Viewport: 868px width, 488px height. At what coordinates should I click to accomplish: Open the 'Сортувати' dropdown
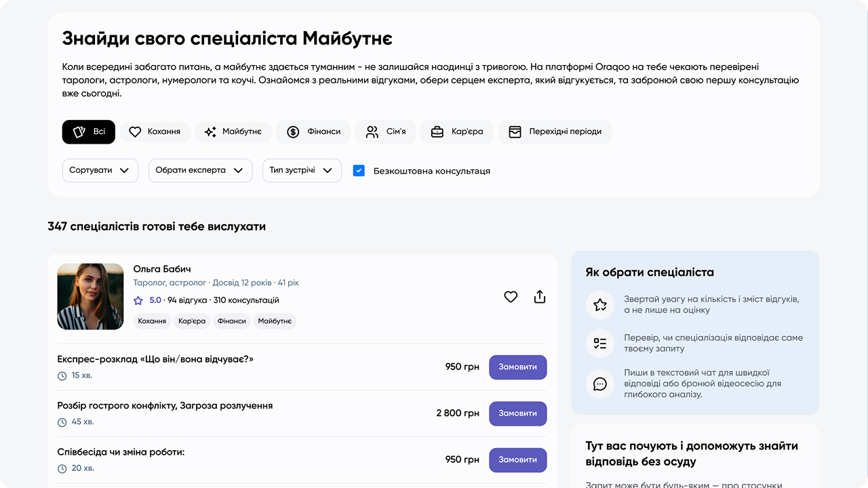point(100,171)
